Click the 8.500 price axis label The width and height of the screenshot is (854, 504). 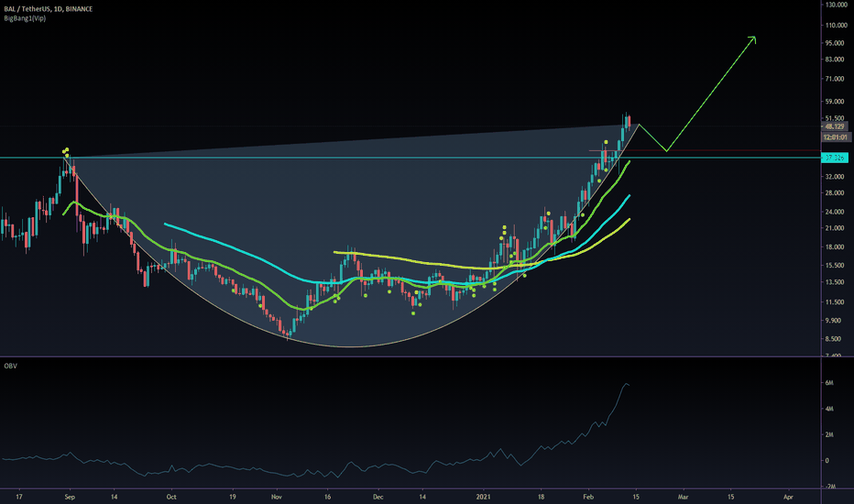[835, 339]
